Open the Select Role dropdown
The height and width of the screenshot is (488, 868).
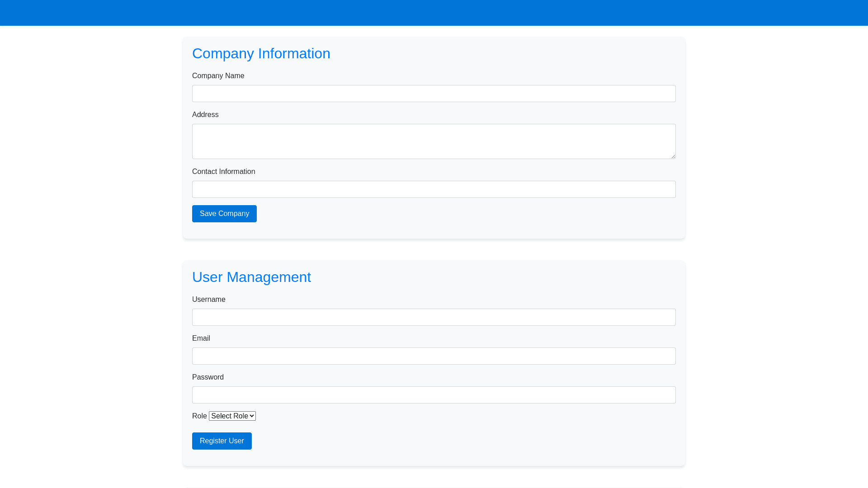232,416
